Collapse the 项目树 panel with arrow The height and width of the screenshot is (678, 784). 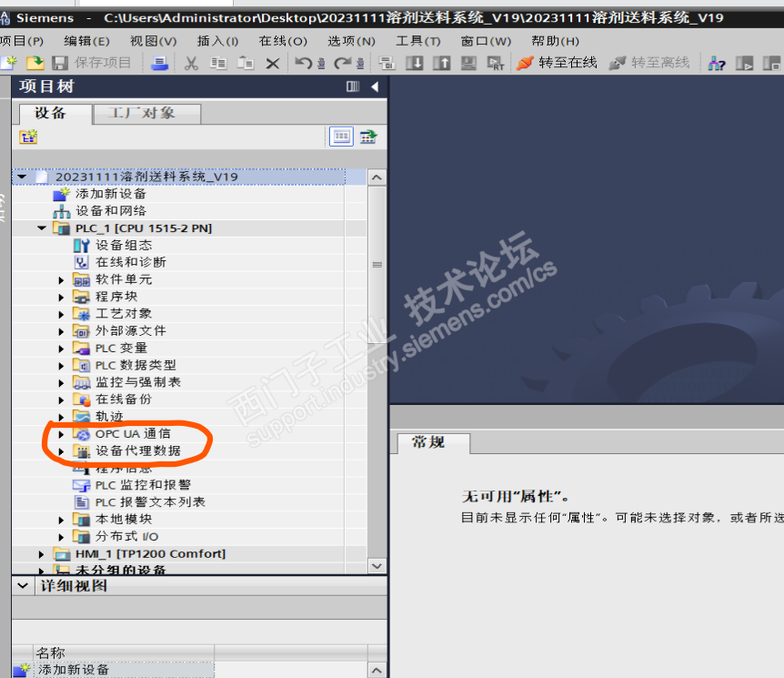(x=375, y=86)
